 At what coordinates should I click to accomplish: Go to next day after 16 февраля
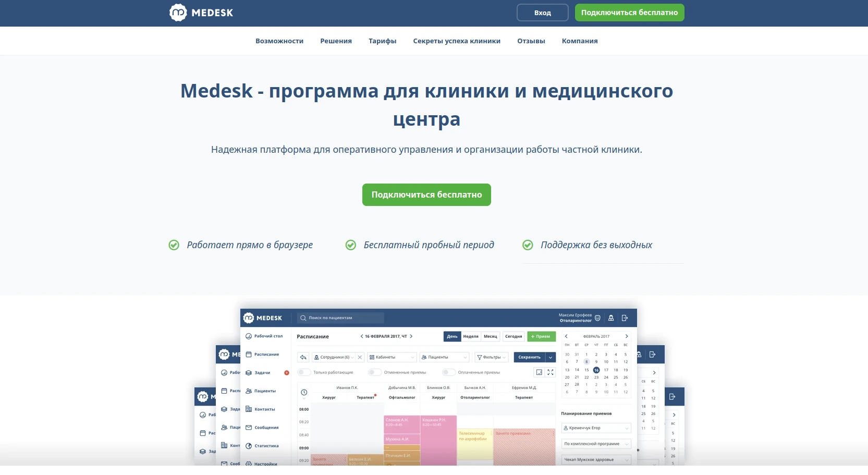[x=411, y=336]
